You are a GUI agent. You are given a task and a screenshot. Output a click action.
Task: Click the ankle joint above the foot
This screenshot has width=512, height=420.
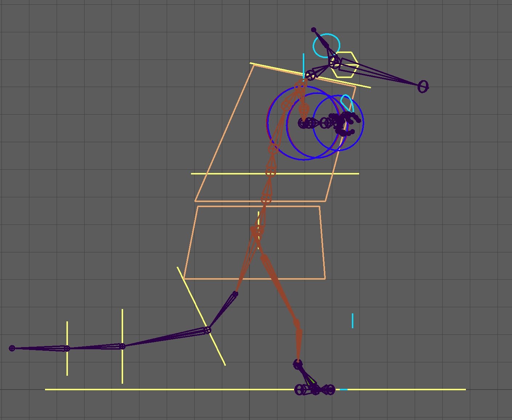(298, 364)
